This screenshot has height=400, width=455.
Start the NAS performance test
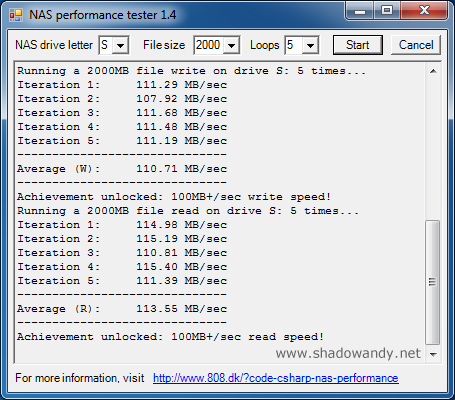pyautogui.click(x=358, y=45)
